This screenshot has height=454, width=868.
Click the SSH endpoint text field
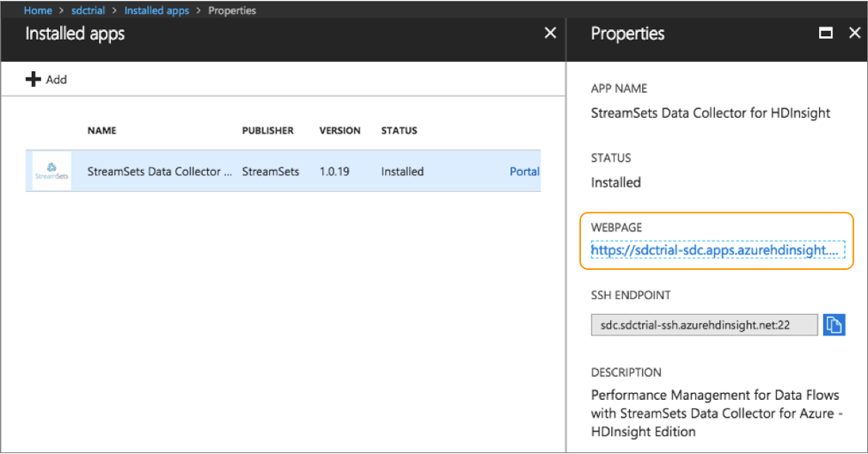pos(704,325)
